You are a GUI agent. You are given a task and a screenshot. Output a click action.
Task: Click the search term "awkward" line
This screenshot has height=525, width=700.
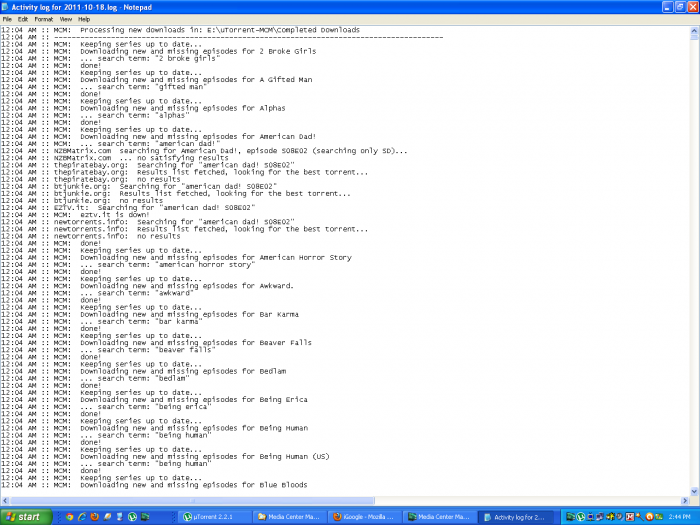tap(97, 293)
